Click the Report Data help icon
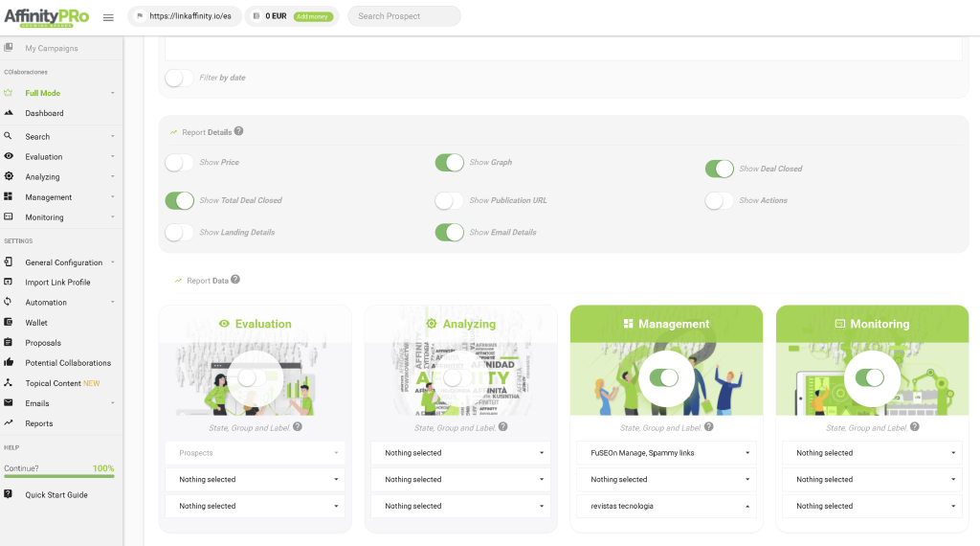The height and width of the screenshot is (546, 980). pos(235,280)
